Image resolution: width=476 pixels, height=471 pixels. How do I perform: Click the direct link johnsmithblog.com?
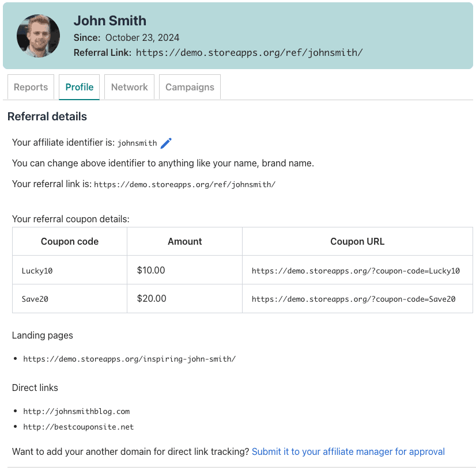pyautogui.click(x=76, y=411)
